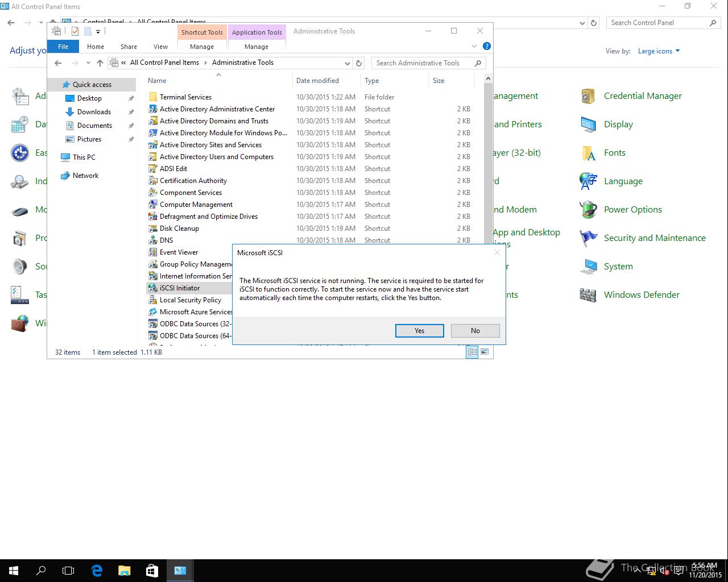Click the Security and Maintenance flag icon
This screenshot has width=728, height=582.
[588, 238]
